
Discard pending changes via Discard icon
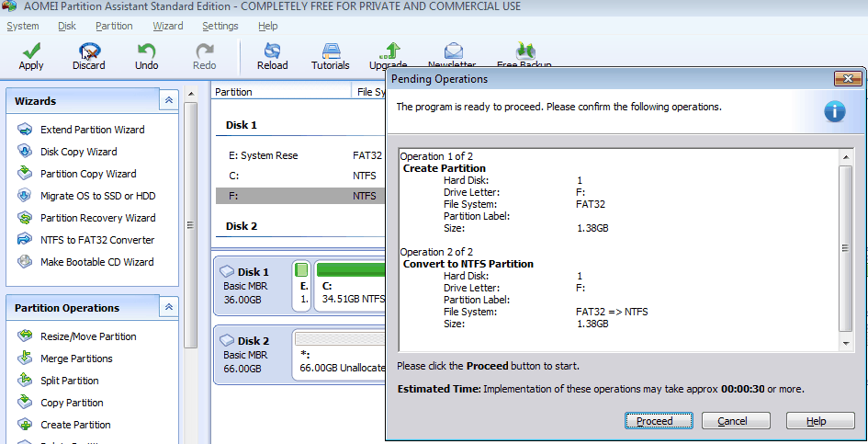(89, 51)
